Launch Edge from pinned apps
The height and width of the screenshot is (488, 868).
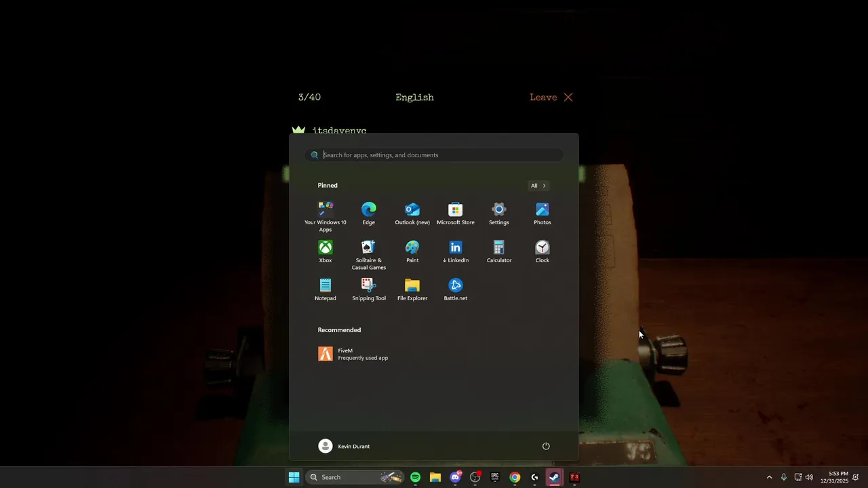pos(369,213)
